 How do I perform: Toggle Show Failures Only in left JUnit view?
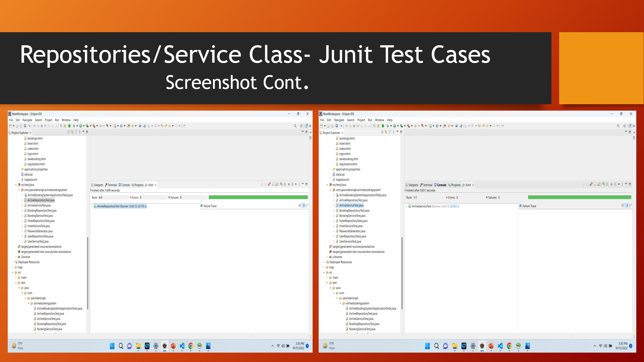(269, 184)
